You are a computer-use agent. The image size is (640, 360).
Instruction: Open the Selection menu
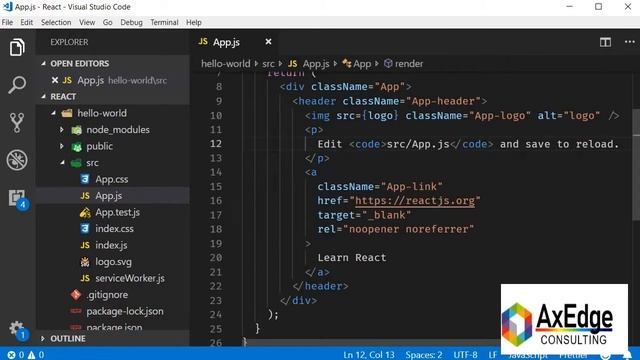pyautogui.click(x=56, y=22)
